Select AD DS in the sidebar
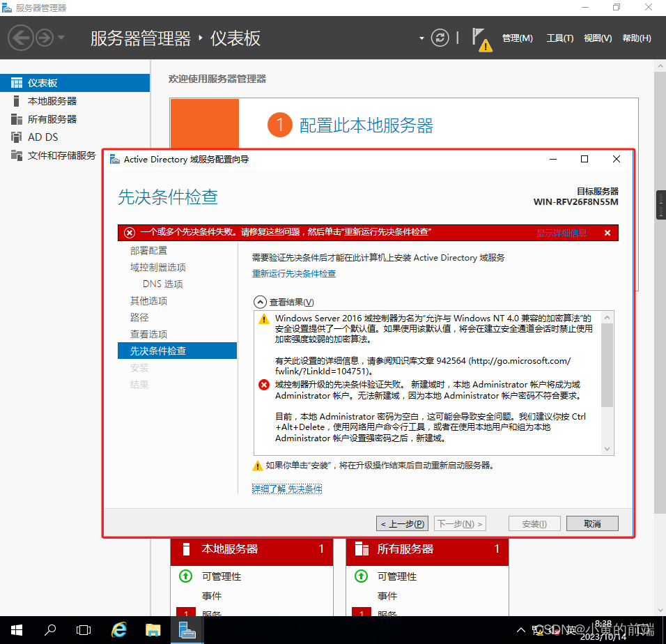This screenshot has width=666, height=644. tap(75, 137)
